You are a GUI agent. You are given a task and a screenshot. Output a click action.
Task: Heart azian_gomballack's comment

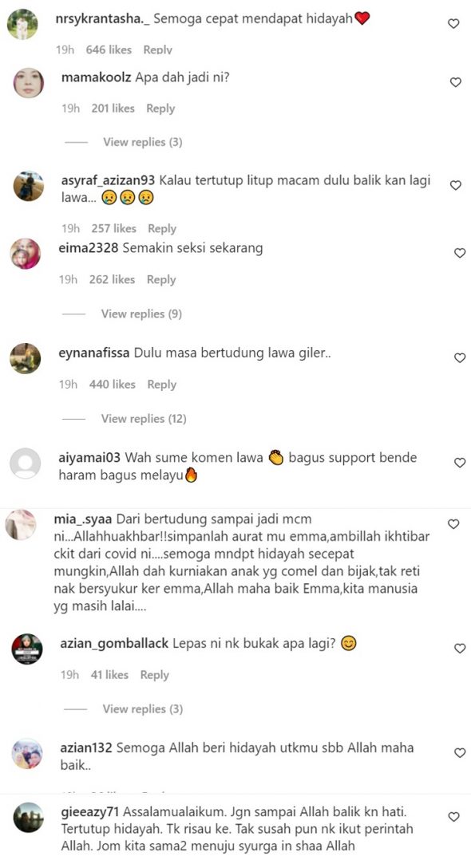[x=460, y=649]
